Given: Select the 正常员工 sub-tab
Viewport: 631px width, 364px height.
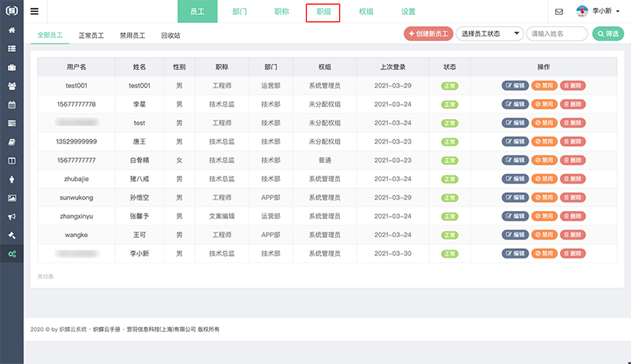Looking at the screenshot, I should tap(91, 35).
